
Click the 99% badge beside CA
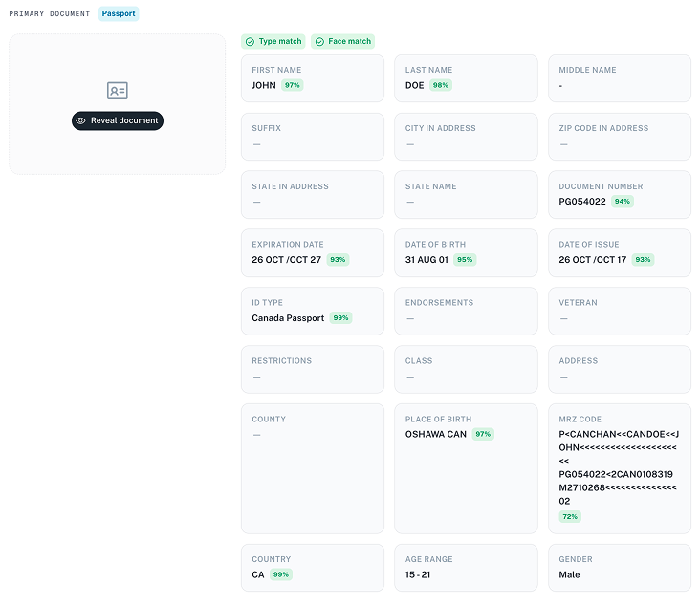tap(281, 574)
